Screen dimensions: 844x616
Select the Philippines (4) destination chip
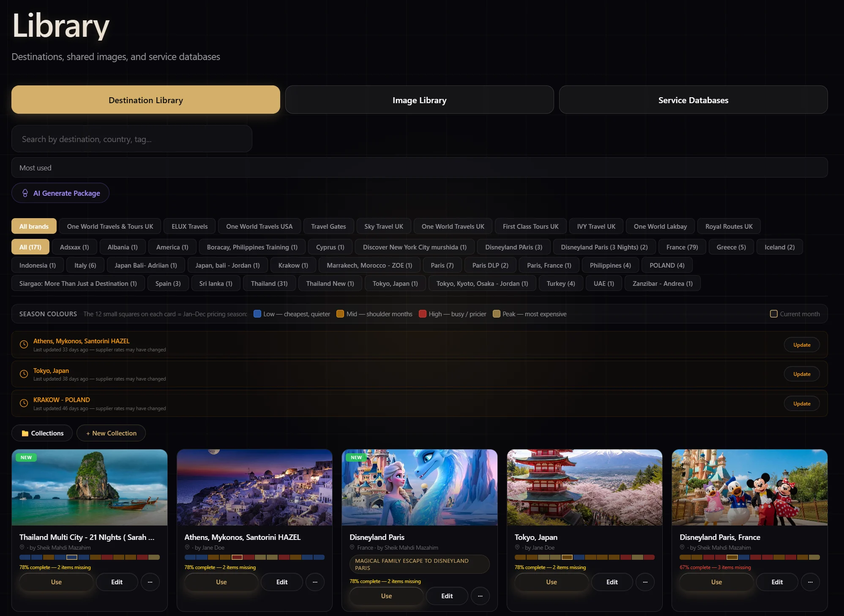[610, 265]
